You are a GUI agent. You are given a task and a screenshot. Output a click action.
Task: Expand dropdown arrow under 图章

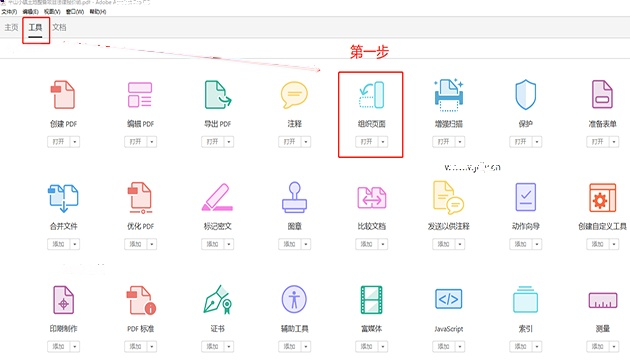(306, 244)
